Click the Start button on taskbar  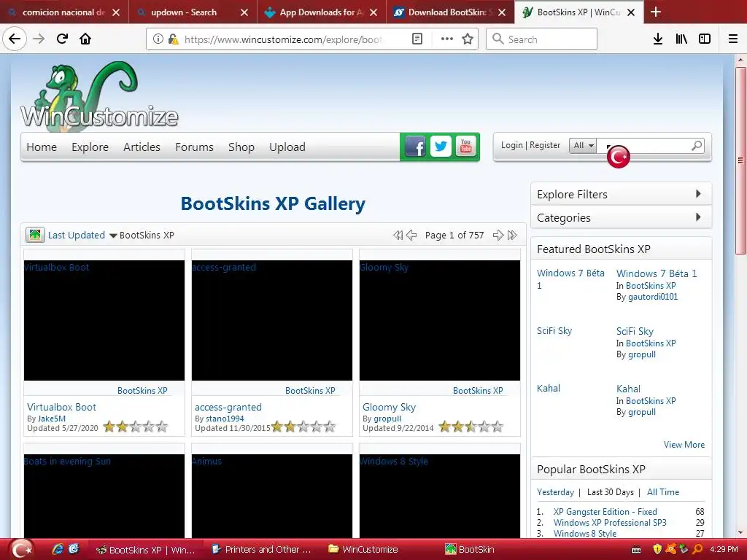point(21,550)
